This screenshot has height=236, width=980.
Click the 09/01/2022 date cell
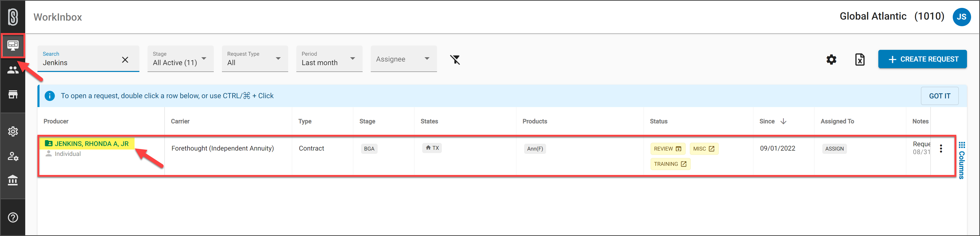pyautogui.click(x=778, y=148)
